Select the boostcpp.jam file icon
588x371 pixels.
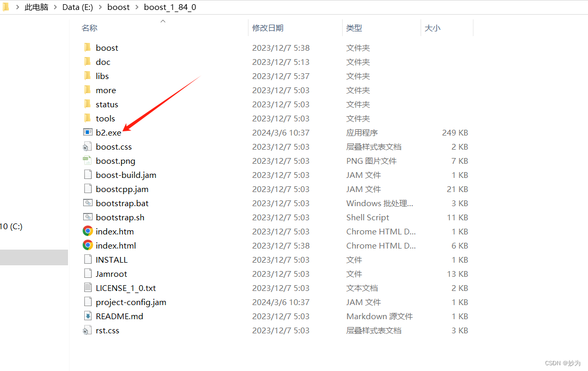(x=88, y=189)
